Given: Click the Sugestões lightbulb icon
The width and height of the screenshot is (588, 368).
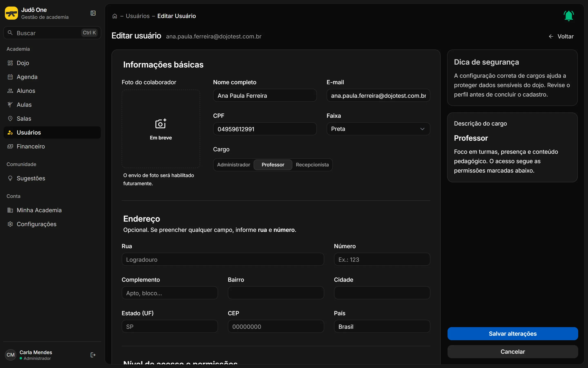Looking at the screenshot, I should click(10, 178).
